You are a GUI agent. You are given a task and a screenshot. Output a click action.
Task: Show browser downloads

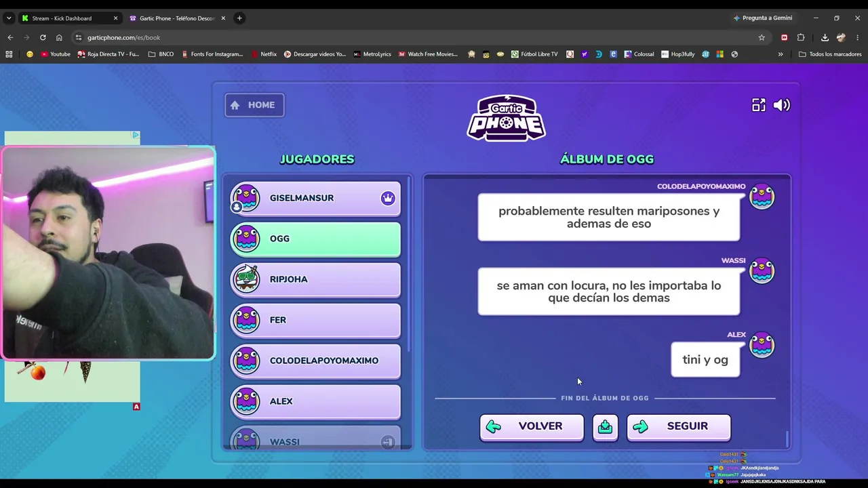click(x=825, y=37)
